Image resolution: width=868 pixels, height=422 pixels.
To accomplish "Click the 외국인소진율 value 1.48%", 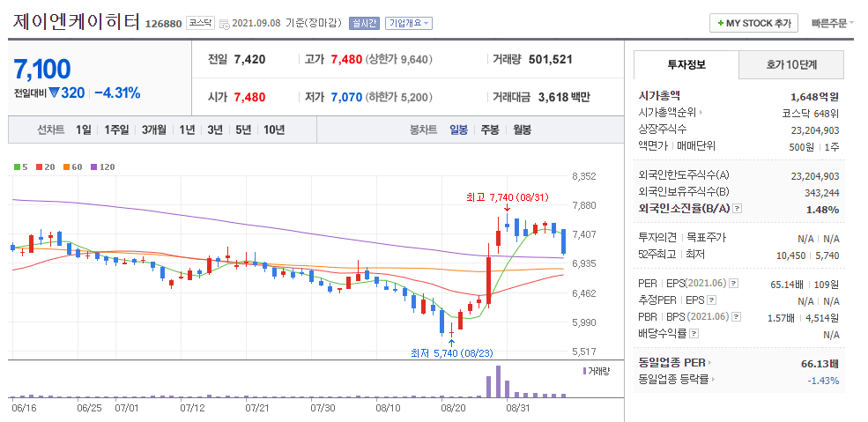I will [824, 210].
